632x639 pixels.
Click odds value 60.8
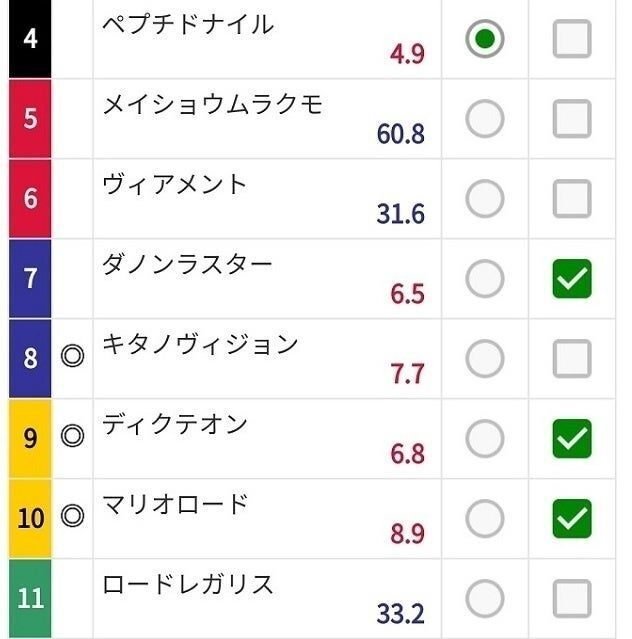click(x=401, y=134)
